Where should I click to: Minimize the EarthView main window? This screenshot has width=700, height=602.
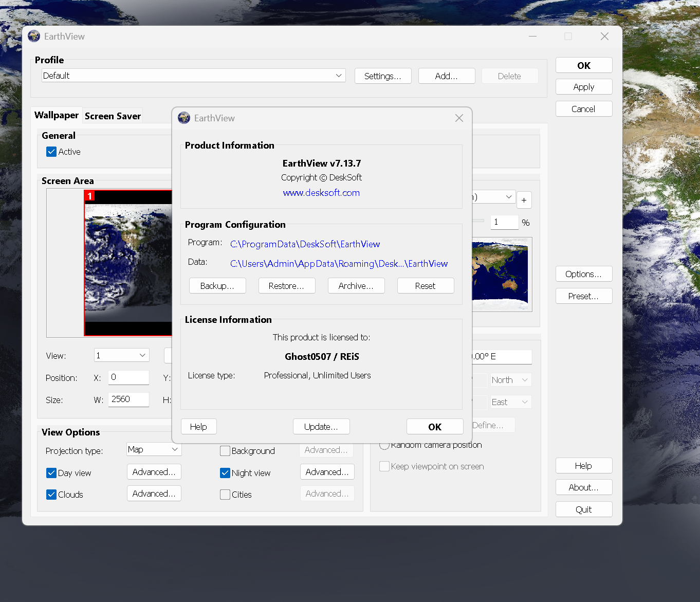coord(533,37)
